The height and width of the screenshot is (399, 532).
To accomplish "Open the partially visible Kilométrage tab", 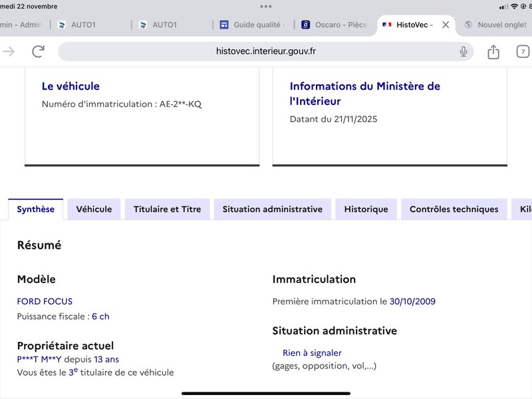I will pos(522,209).
